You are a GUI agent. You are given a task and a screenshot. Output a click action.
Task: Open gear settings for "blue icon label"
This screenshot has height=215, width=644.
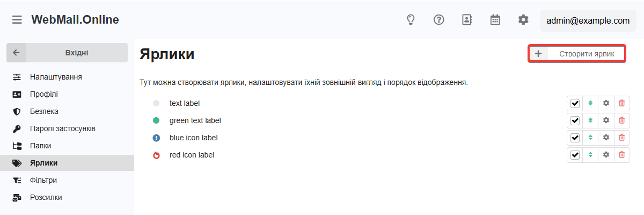click(x=606, y=138)
